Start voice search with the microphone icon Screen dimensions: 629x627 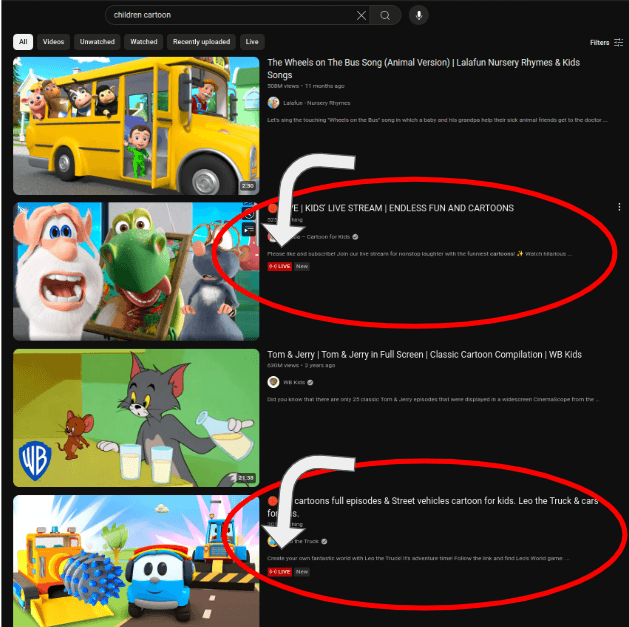click(x=419, y=15)
